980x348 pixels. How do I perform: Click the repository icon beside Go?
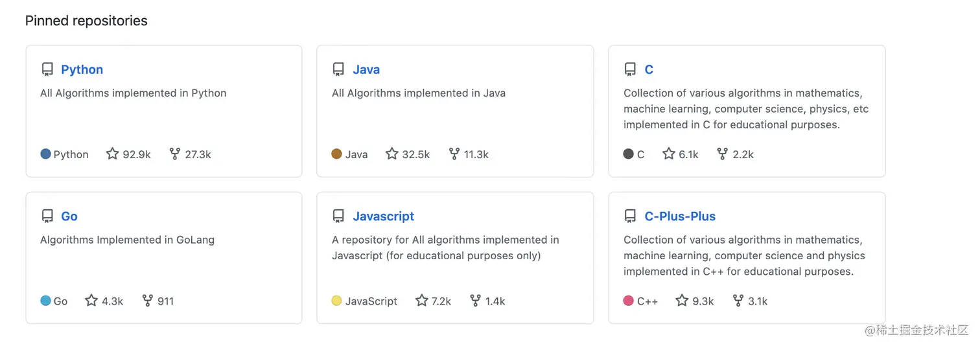tap(47, 216)
